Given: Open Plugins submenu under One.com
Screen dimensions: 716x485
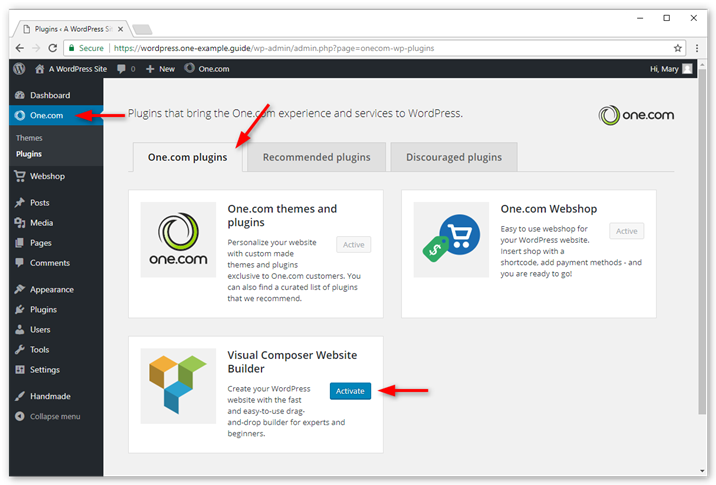Looking at the screenshot, I should coord(29,154).
